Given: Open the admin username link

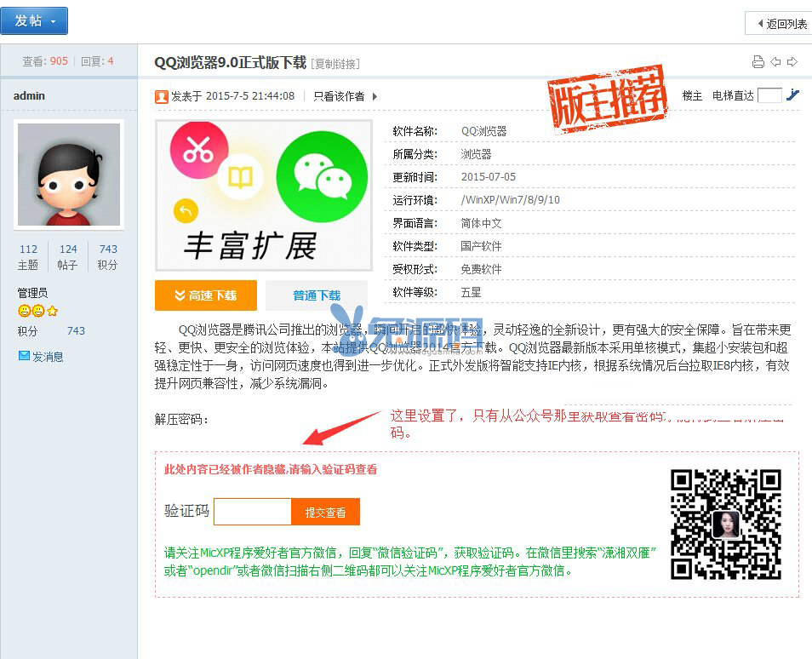Looking at the screenshot, I should [29, 96].
